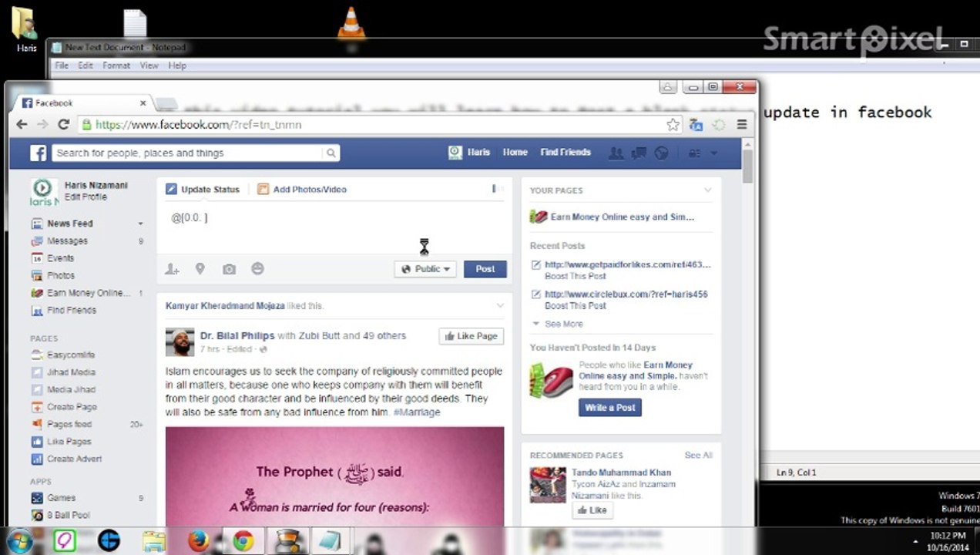Image resolution: width=980 pixels, height=555 pixels.
Task: Open Haris folder on desktop
Action: [26, 29]
